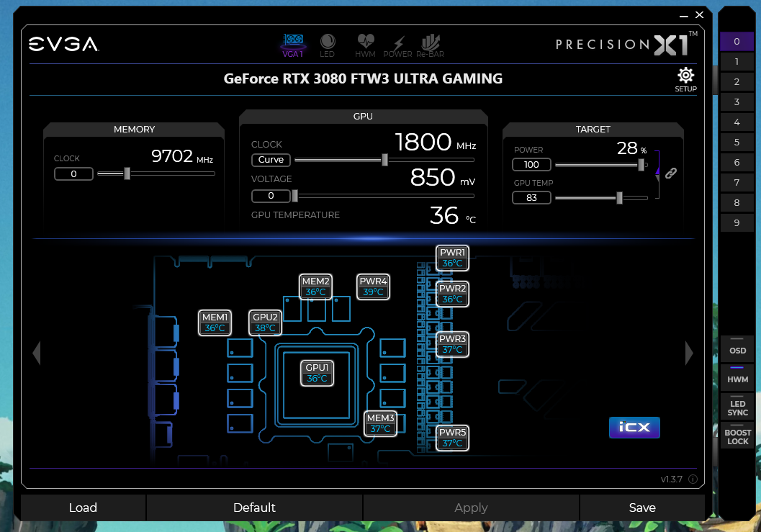
Task: Select the VGA 1 tab icon
Action: 293,45
